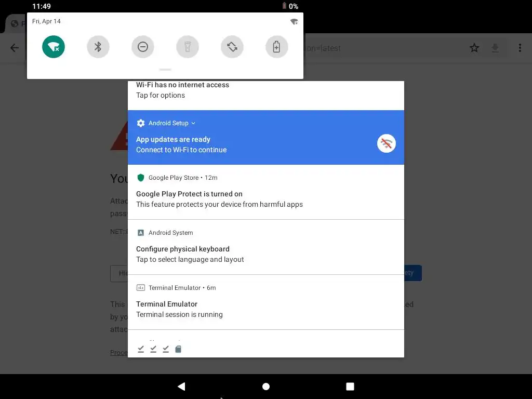Toggle the Wi-Fi quick settings tile
This screenshot has width=532, height=399.
point(54,47)
